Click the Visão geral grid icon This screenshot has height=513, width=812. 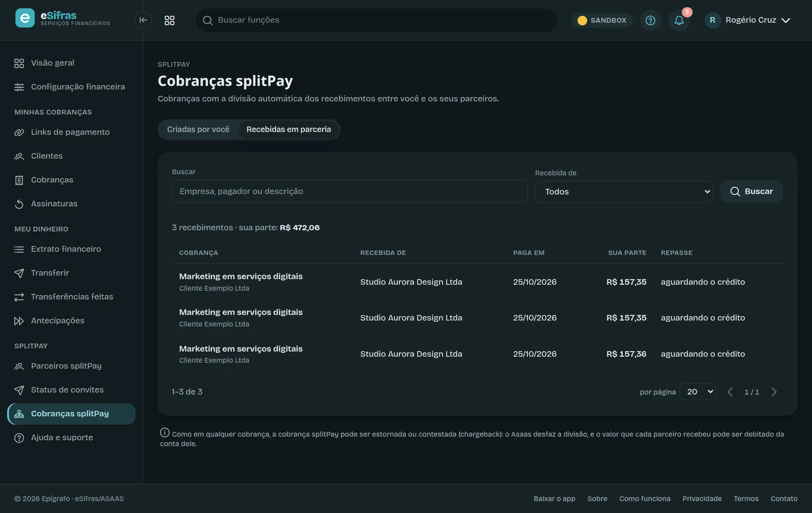click(19, 63)
